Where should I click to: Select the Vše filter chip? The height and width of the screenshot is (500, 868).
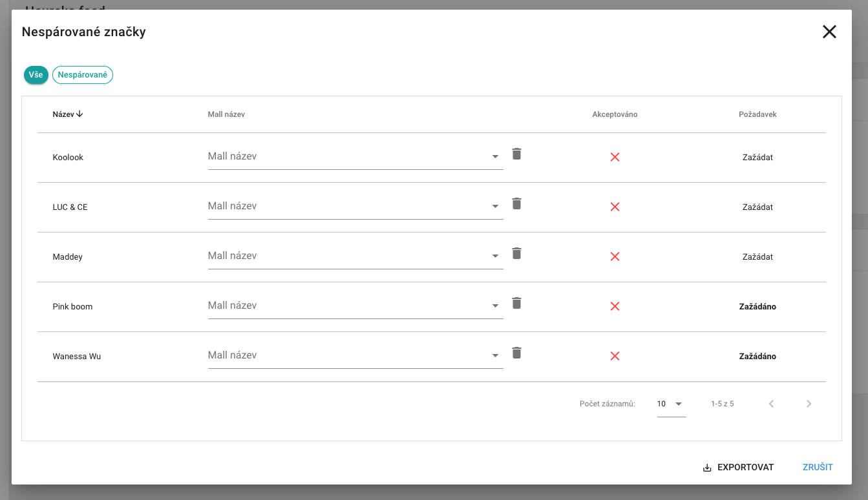pos(36,75)
